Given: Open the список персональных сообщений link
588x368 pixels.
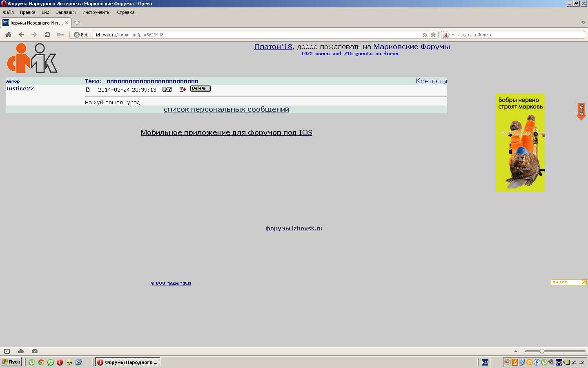Looking at the screenshot, I should [226, 110].
